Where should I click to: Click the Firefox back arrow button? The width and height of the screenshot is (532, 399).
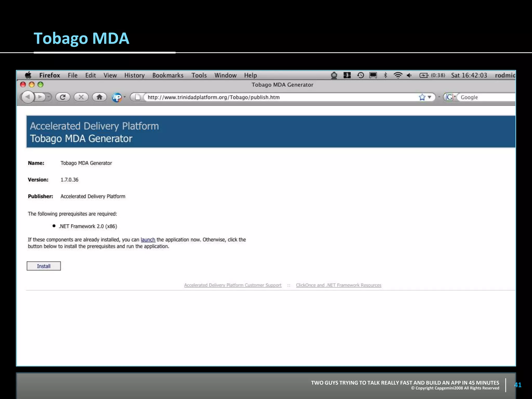(28, 97)
